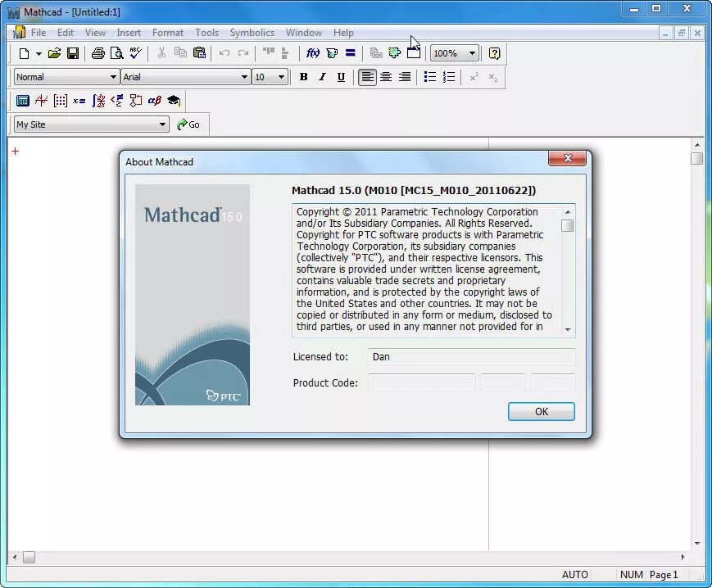The height and width of the screenshot is (588, 712).
Task: Toggle Bold formatting
Action: 303,77
